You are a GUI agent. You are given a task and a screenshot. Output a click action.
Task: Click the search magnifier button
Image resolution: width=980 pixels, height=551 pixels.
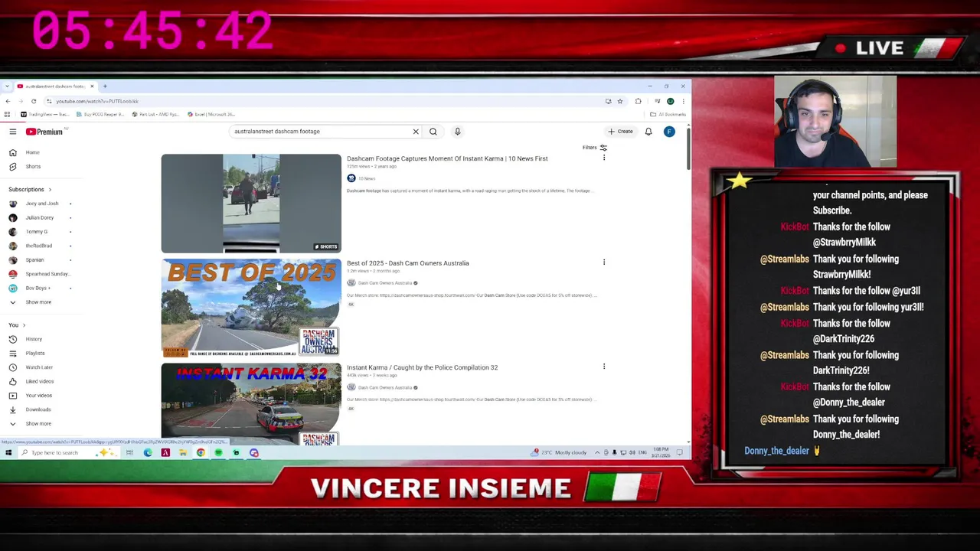point(433,132)
